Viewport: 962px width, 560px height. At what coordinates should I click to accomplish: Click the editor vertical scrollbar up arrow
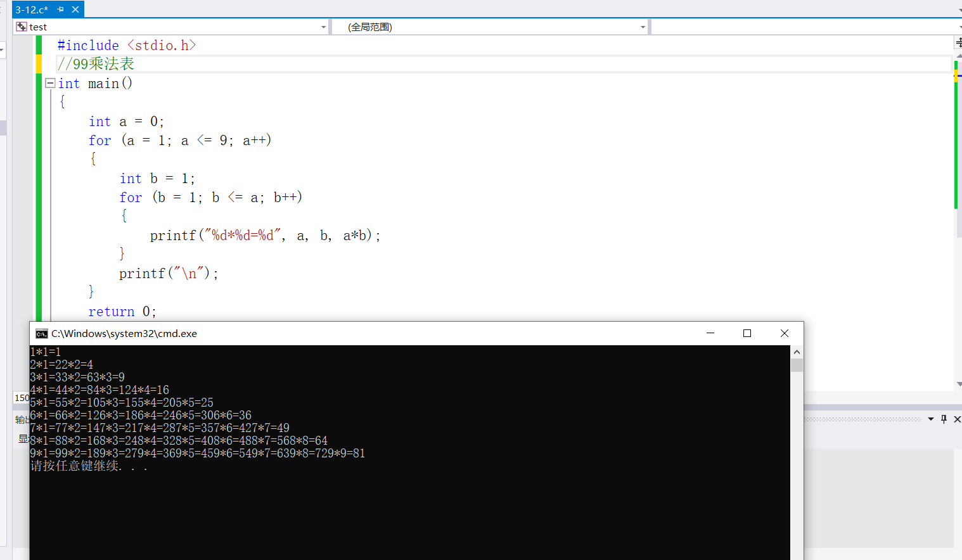[958, 56]
